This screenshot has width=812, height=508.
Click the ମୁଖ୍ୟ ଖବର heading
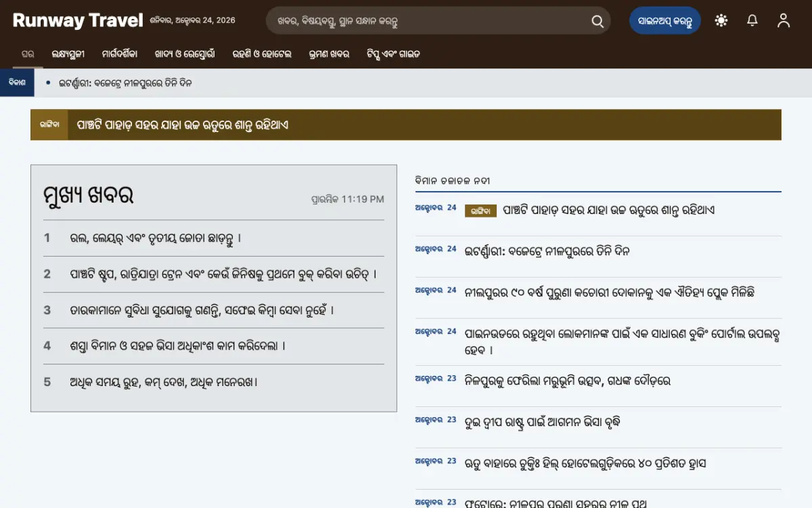coord(88,195)
